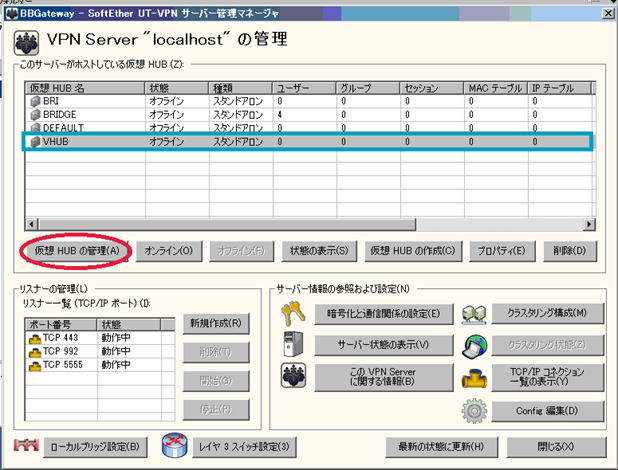Viewport: 618px width, 470px height.
Task: Select the BRIDGE hub row name
Action: pyautogui.click(x=60, y=115)
